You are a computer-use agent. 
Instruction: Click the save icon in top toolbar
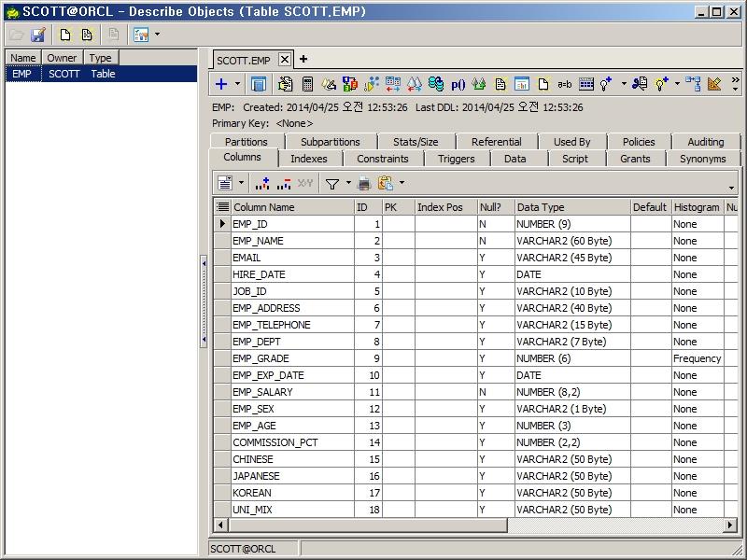[x=38, y=35]
